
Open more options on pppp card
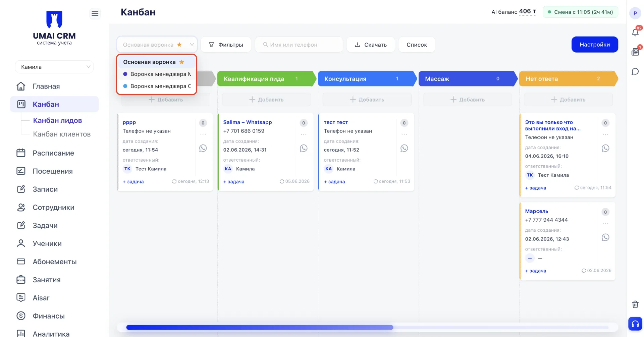[203, 134]
